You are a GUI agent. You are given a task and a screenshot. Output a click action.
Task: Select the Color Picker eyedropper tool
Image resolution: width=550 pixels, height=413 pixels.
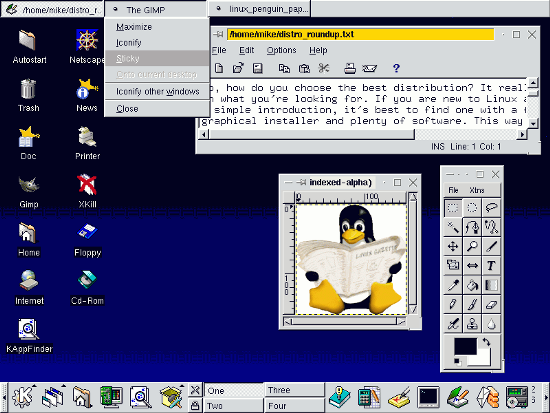453,285
